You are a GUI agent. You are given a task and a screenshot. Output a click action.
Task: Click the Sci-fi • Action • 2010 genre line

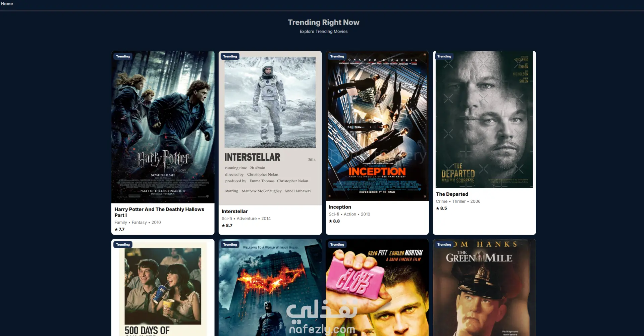click(349, 214)
